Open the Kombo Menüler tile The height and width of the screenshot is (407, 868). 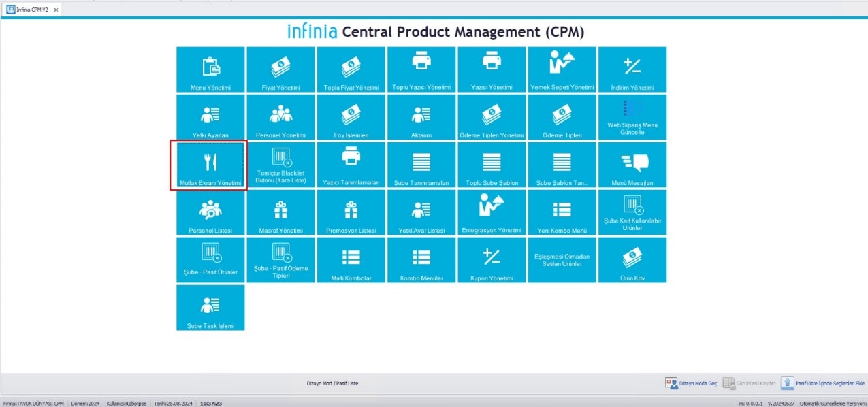click(x=421, y=260)
